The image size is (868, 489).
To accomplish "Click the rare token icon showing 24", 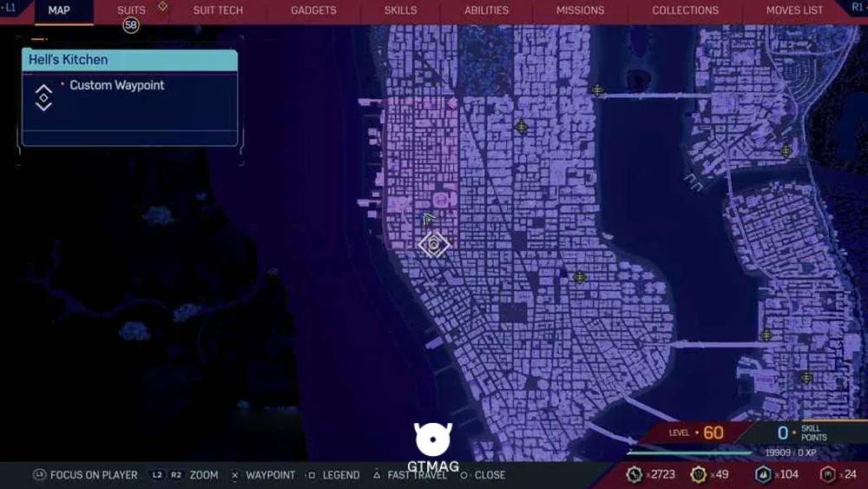I will tap(827, 474).
